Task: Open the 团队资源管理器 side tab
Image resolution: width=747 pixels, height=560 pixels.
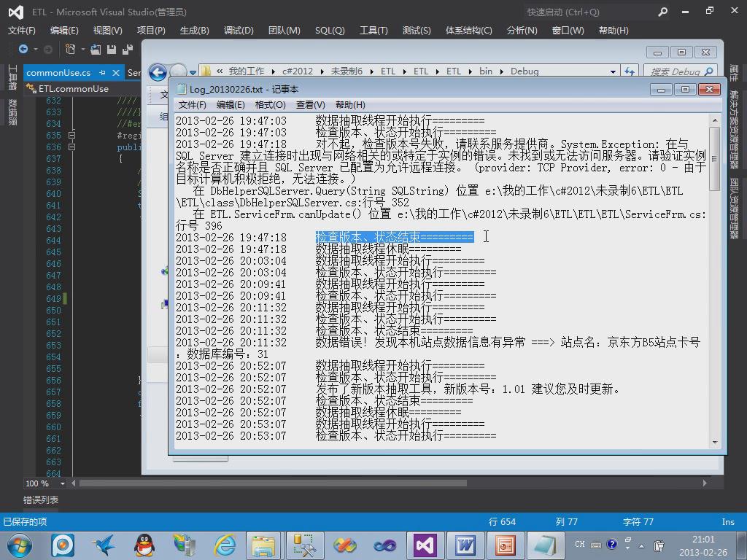Action: pos(734,208)
